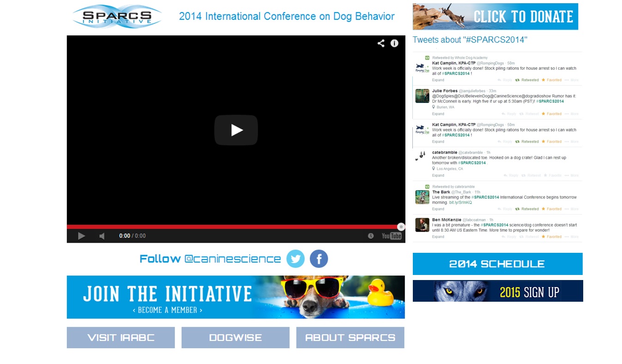
Task: Click the "Los Angeles, CA" location text
Action: 450,169
